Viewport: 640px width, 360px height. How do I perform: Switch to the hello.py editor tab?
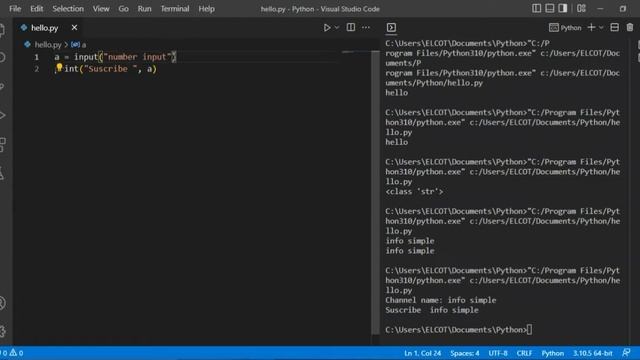point(44,28)
